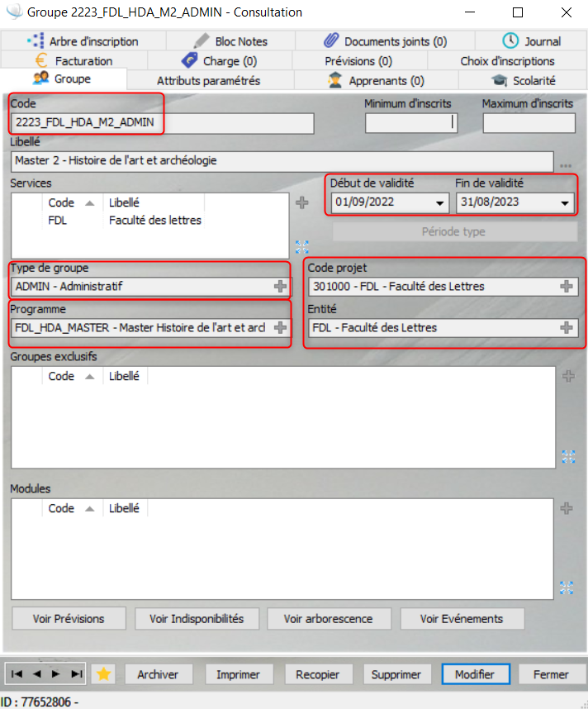This screenshot has height=709, width=588.
Task: Open Fin de validité date dropdown
Action: coord(565,203)
